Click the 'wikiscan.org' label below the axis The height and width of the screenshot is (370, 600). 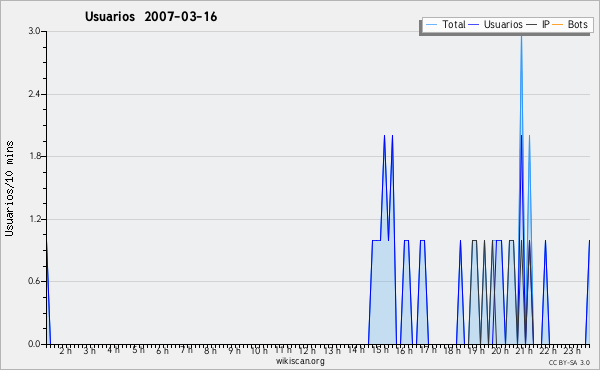(x=300, y=361)
